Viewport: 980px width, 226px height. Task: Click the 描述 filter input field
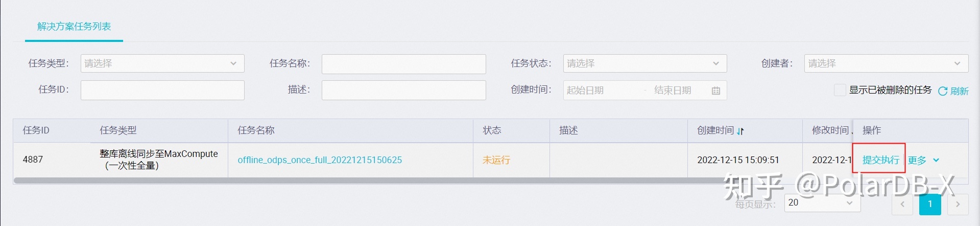coord(403,90)
